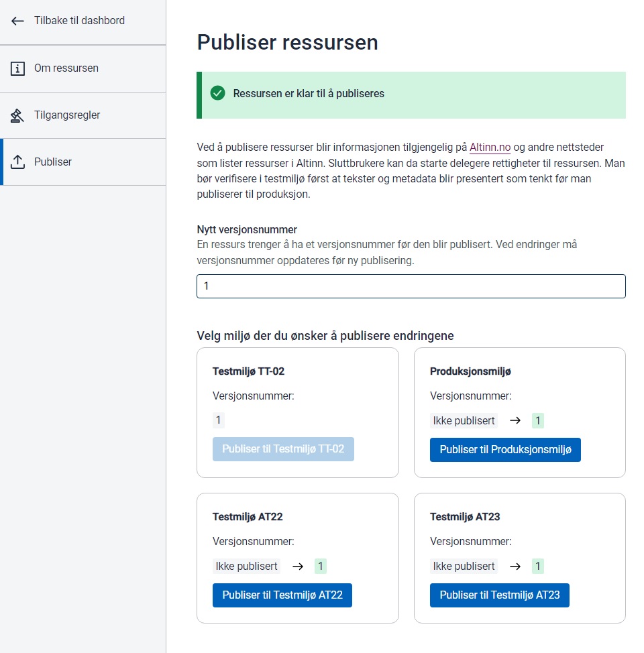This screenshot has height=653, width=644.
Task: Open the Om ressursen section
Action: [x=66, y=68]
